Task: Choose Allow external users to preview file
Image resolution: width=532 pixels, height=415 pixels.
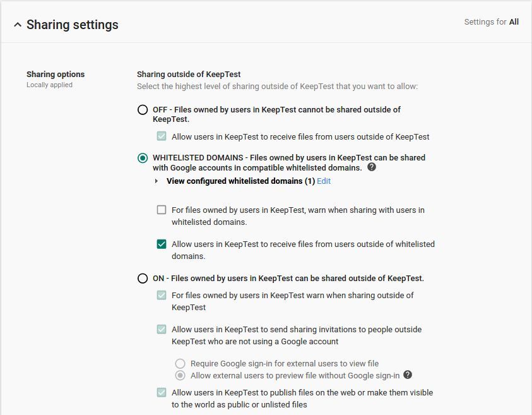Action: 180,375
